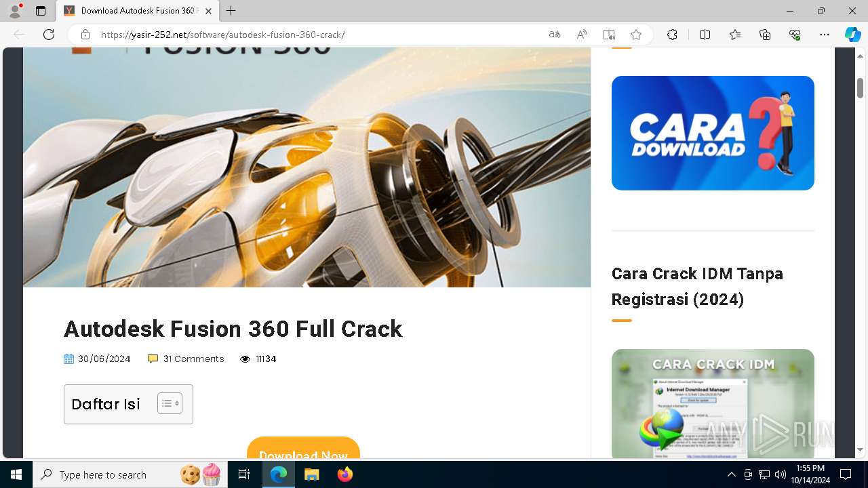Open Immersive Reader view icon

609,35
